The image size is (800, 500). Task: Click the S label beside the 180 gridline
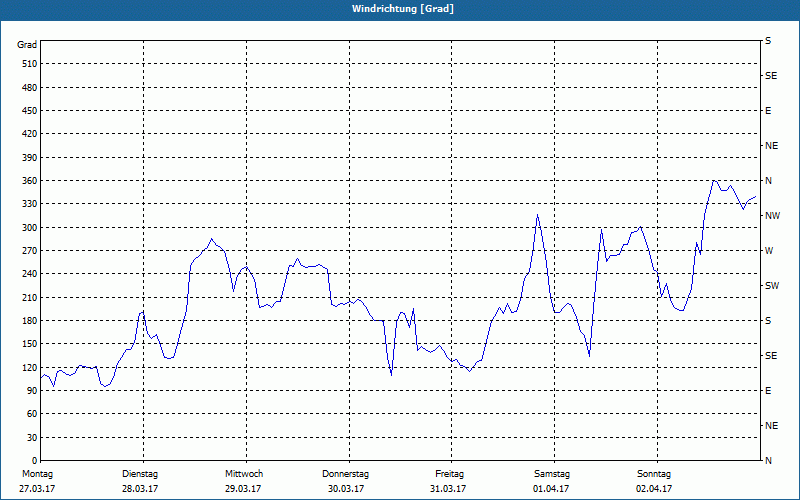pyautogui.click(x=768, y=321)
